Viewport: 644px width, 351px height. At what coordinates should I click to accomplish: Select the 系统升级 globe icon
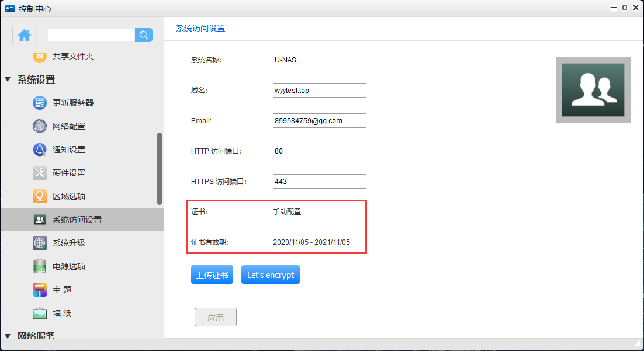tap(40, 243)
